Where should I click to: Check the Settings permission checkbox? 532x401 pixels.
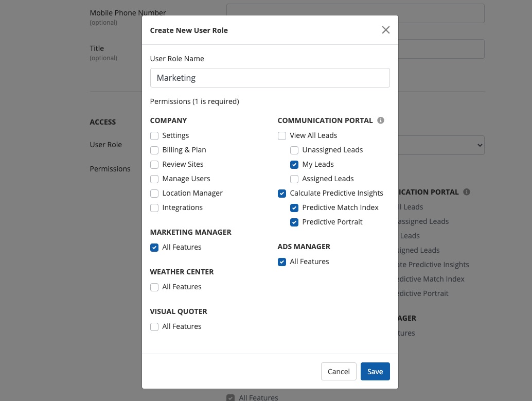[x=154, y=136]
